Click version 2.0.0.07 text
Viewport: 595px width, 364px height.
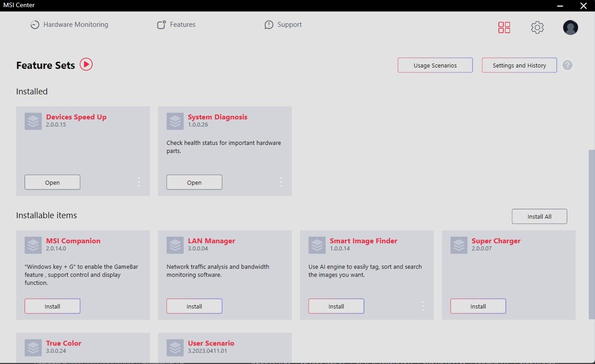coord(482,249)
